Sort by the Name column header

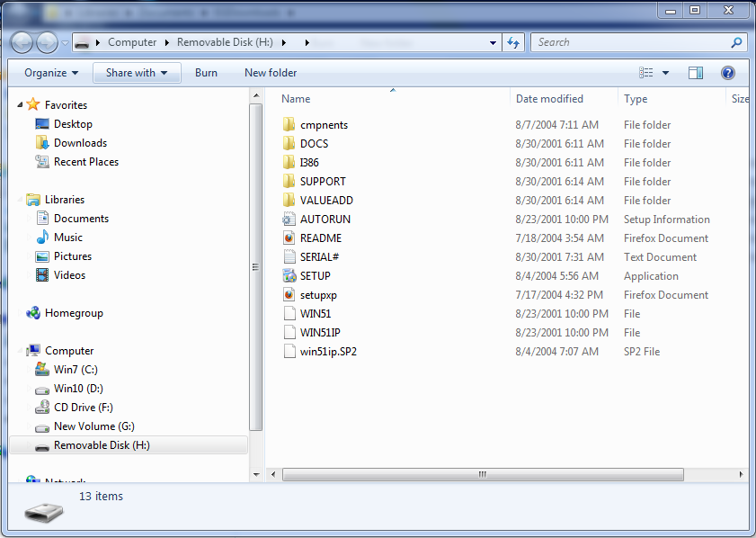click(x=296, y=99)
